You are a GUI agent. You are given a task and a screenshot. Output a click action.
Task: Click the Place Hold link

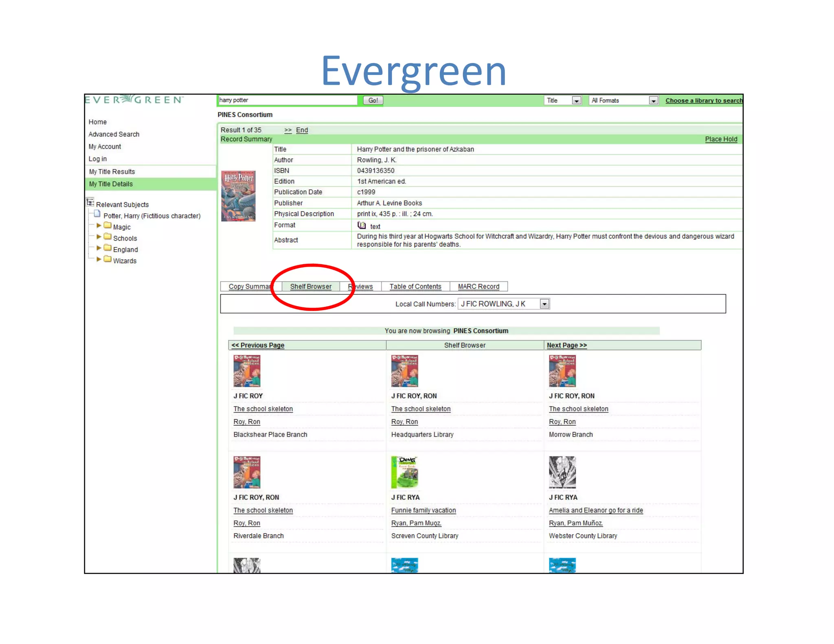click(721, 139)
